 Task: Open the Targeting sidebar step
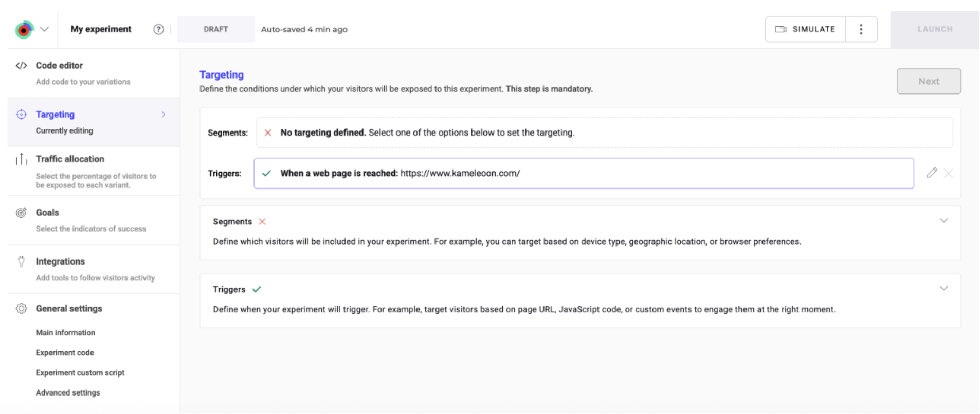[x=55, y=115]
